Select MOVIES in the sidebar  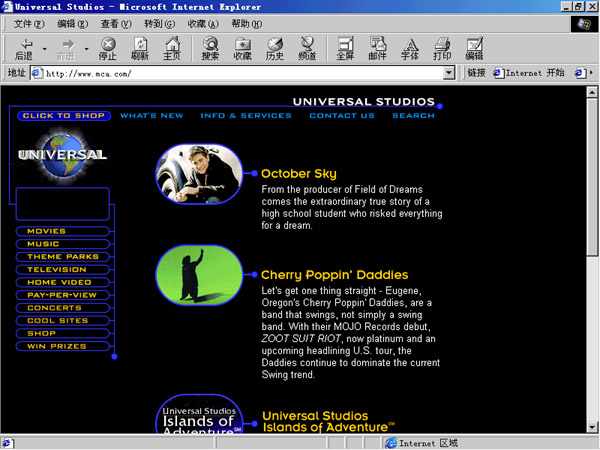point(63,231)
